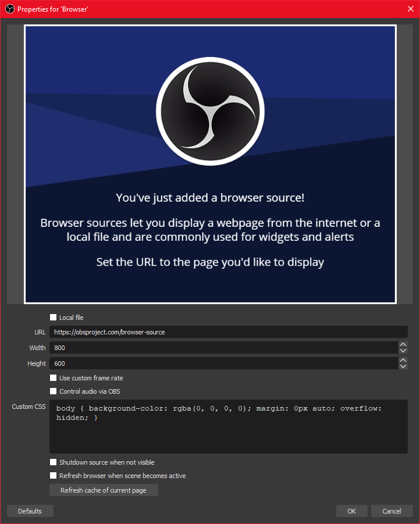This screenshot has width=420, height=524.
Task: Click the URL input field
Action: (229, 332)
